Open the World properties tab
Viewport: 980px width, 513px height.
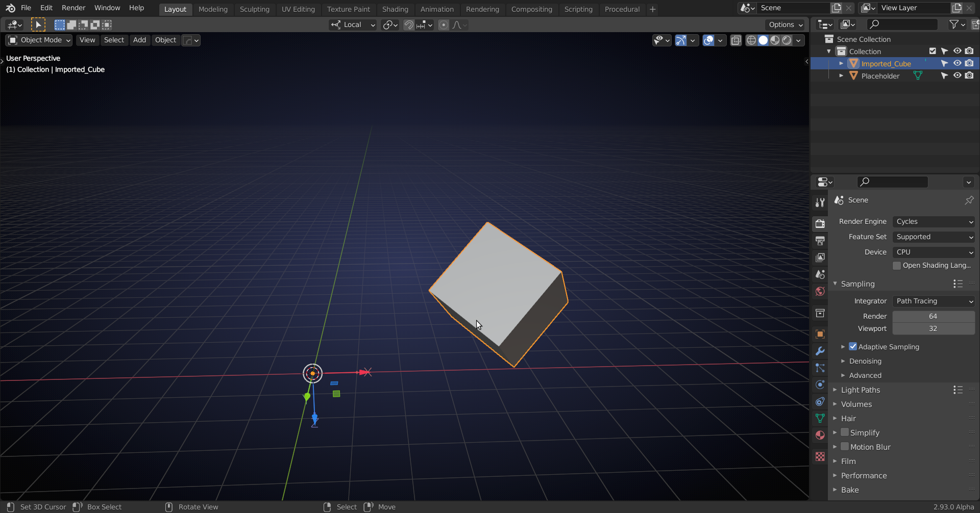(820, 291)
